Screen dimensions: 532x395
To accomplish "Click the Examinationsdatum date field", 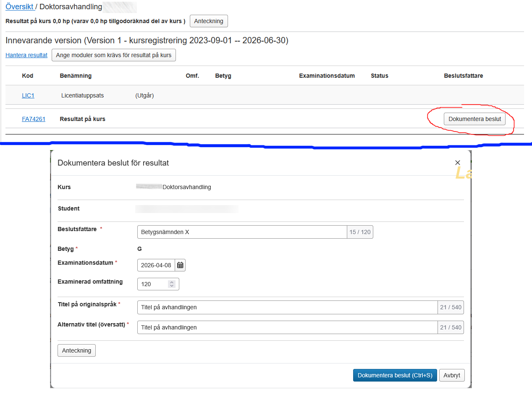I will pyautogui.click(x=156, y=265).
